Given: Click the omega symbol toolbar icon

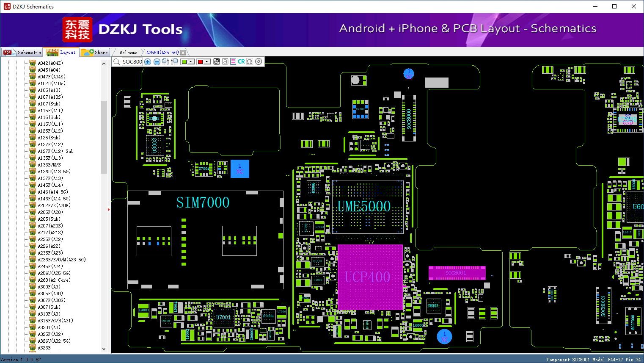Looking at the screenshot, I should (250, 61).
